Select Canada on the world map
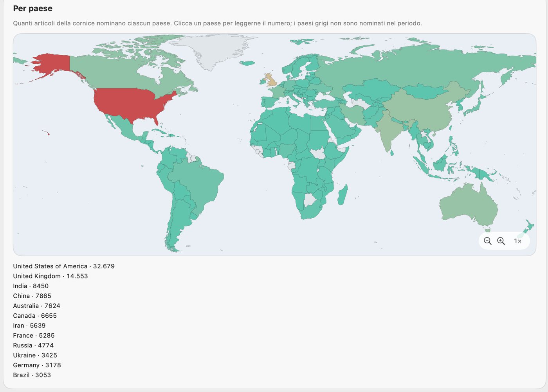 point(117,74)
